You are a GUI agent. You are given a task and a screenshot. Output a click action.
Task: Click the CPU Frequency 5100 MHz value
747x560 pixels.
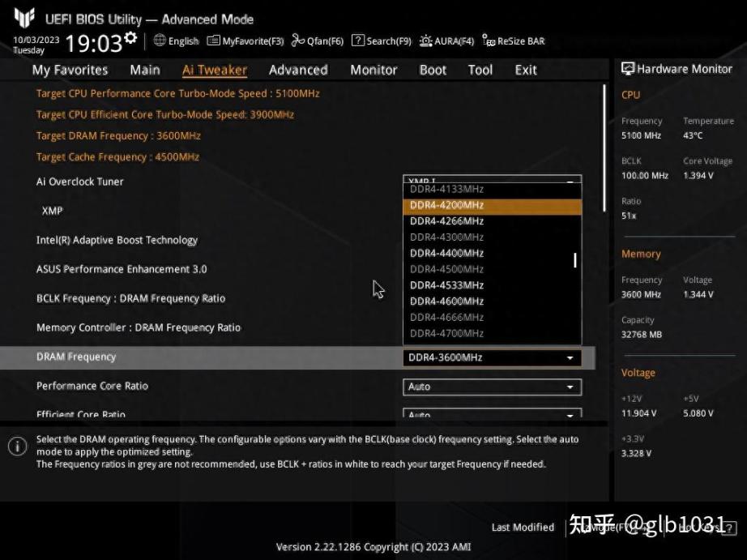641,136
